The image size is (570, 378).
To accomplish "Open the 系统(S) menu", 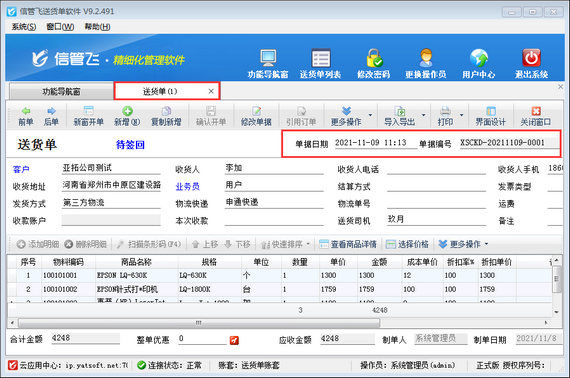I will [24, 27].
